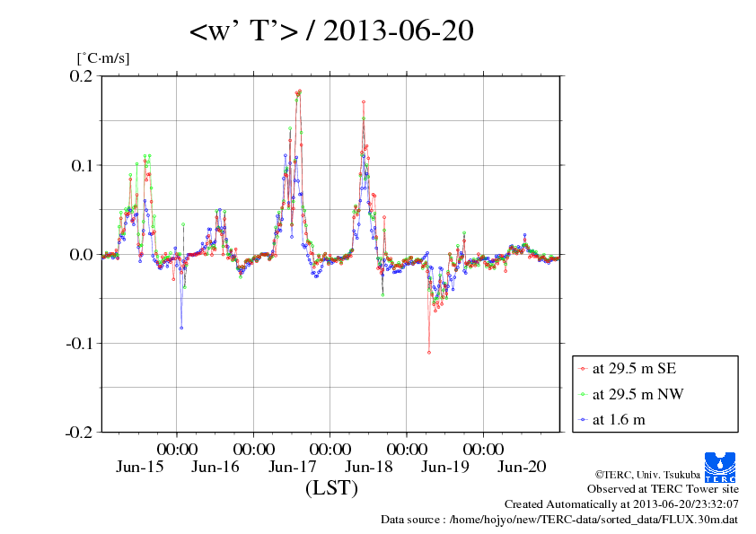Click the x-axis date label Jun-18
The height and width of the screenshot is (534, 756).
point(369,467)
